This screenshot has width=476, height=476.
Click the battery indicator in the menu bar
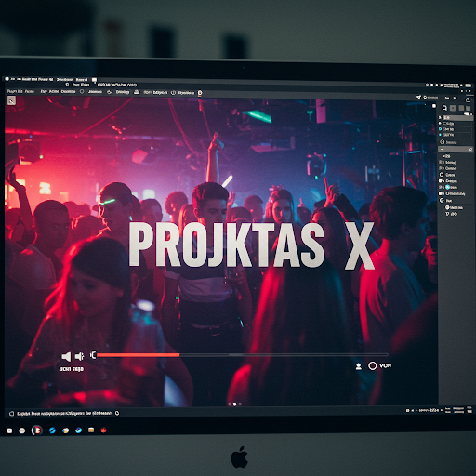(469, 86)
